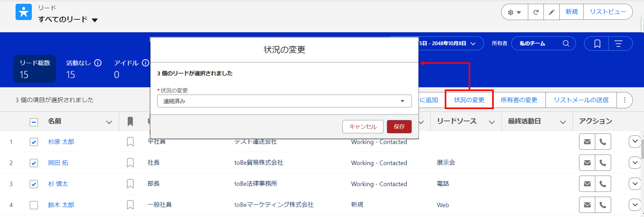Click the pencil edit list icon
The image size is (644, 217).
click(x=551, y=12)
